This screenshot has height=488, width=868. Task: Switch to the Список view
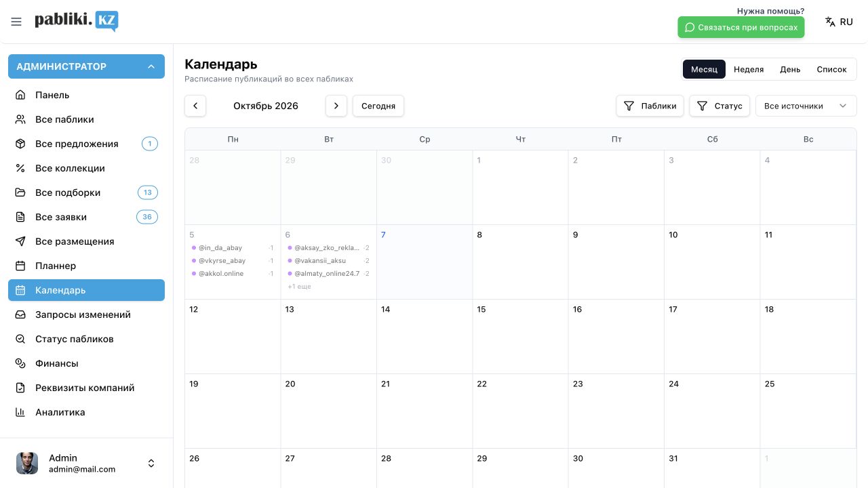point(831,69)
